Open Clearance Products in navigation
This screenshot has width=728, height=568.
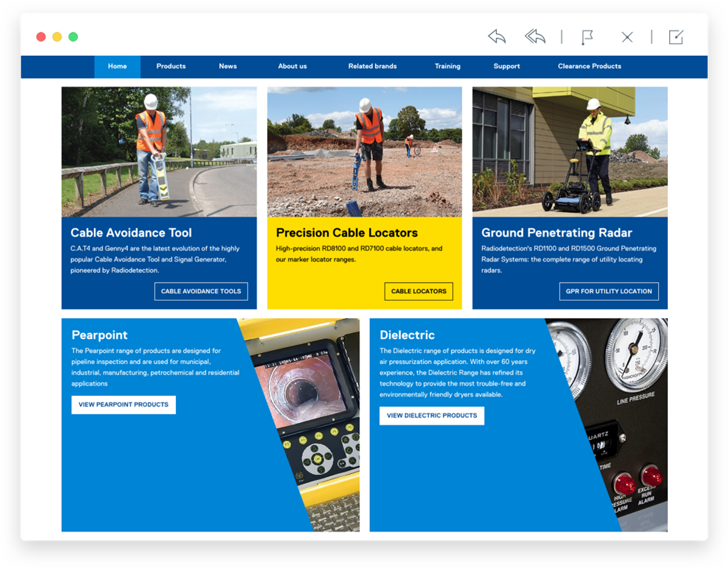click(590, 67)
